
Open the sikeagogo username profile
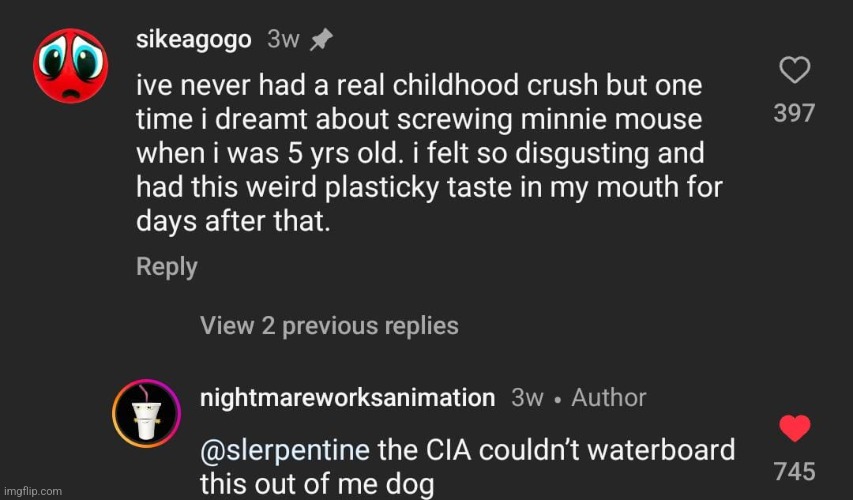point(194,40)
